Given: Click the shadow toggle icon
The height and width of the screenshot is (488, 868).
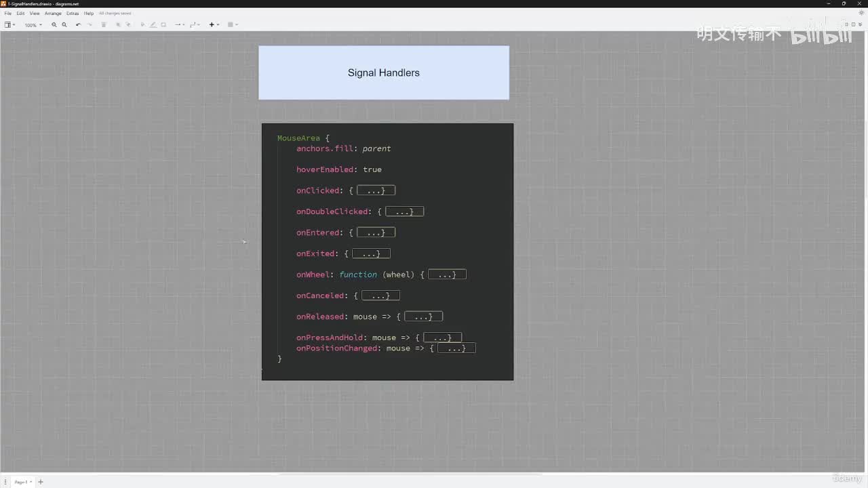Looking at the screenshot, I should click(163, 25).
